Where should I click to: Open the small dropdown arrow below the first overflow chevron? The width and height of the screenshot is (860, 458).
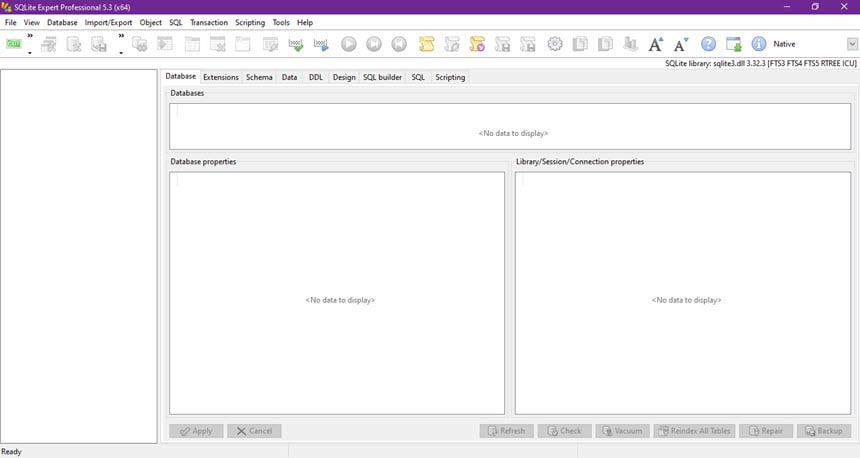(30, 53)
